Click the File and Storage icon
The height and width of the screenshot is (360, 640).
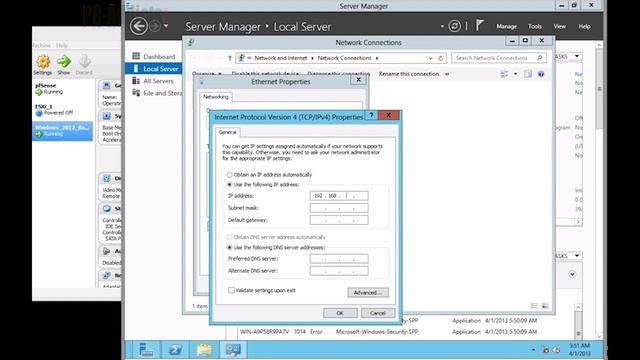tap(136, 93)
